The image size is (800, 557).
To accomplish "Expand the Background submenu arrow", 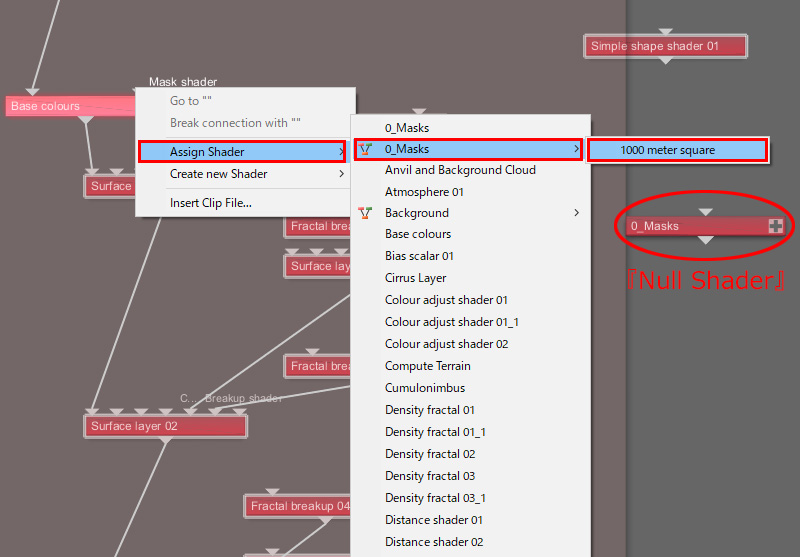I will [576, 213].
